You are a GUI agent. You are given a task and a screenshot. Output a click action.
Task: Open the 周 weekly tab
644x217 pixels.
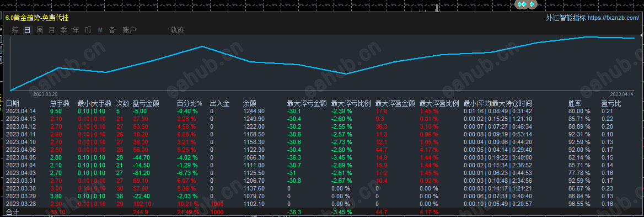(x=40, y=30)
